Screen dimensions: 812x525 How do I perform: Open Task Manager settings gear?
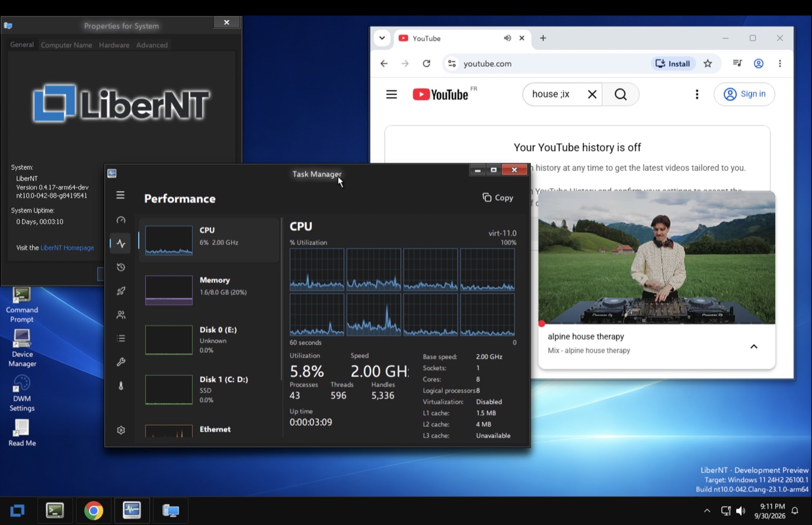point(121,430)
